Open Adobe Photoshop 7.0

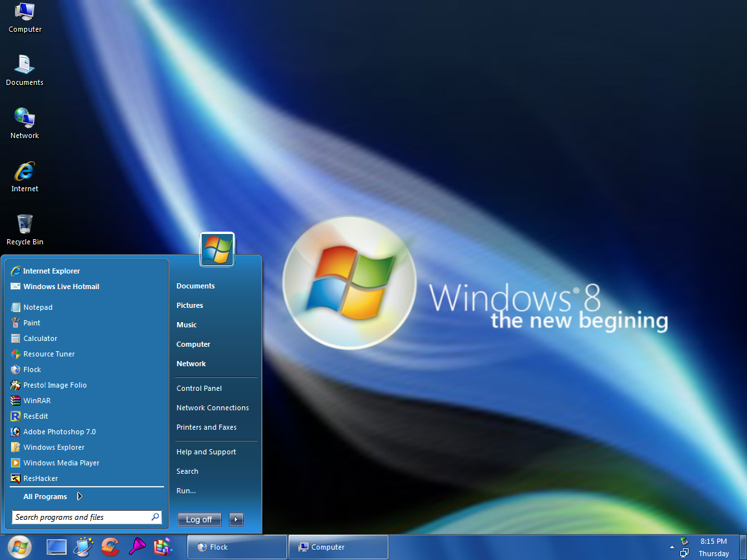coord(60,431)
